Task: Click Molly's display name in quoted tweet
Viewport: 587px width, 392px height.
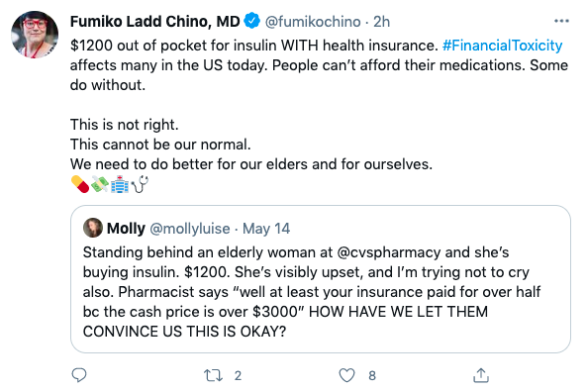Action: coord(126,228)
